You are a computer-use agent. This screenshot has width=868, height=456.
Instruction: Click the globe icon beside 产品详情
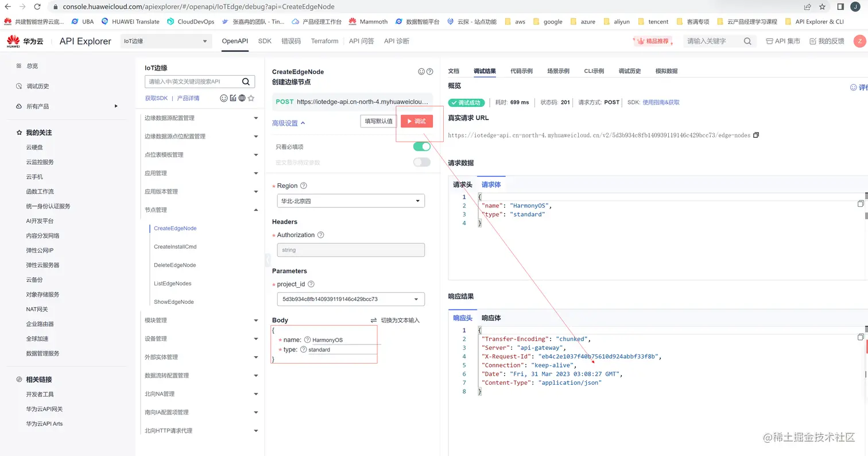tap(242, 98)
